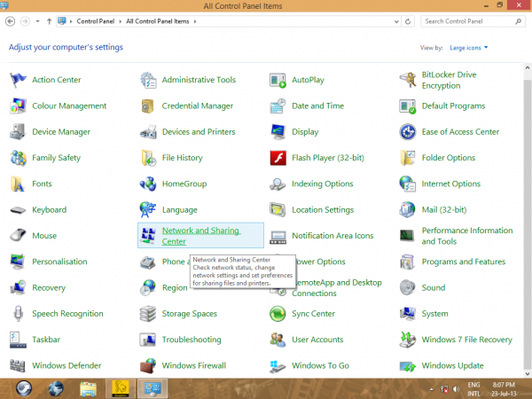Expand the Control Panel breadcrumb chevron
This screenshot has width=532, height=399.
point(120,21)
